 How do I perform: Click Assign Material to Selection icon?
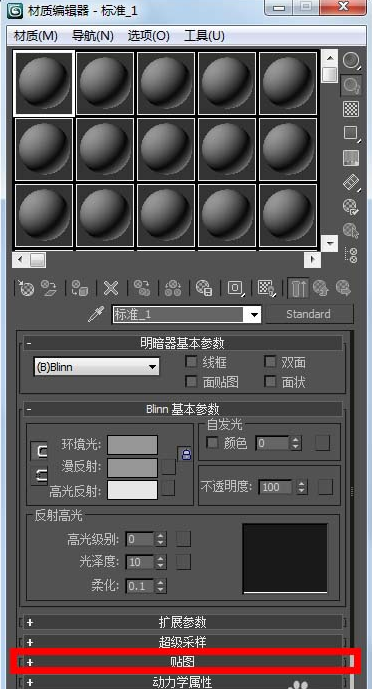click(79, 288)
